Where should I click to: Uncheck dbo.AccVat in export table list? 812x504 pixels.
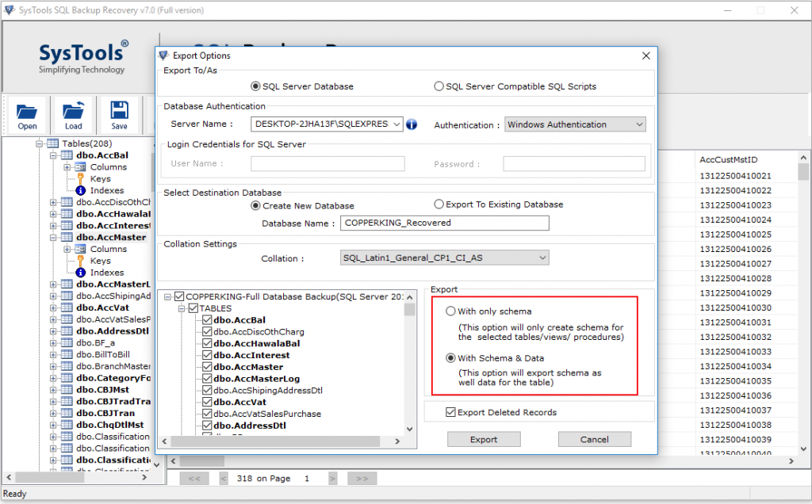point(207,403)
